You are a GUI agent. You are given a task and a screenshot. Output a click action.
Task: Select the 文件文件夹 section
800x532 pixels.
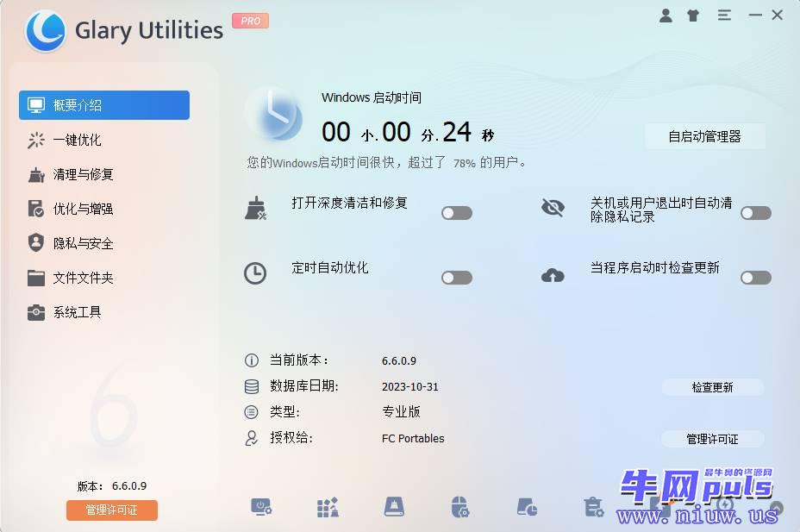[104, 278]
